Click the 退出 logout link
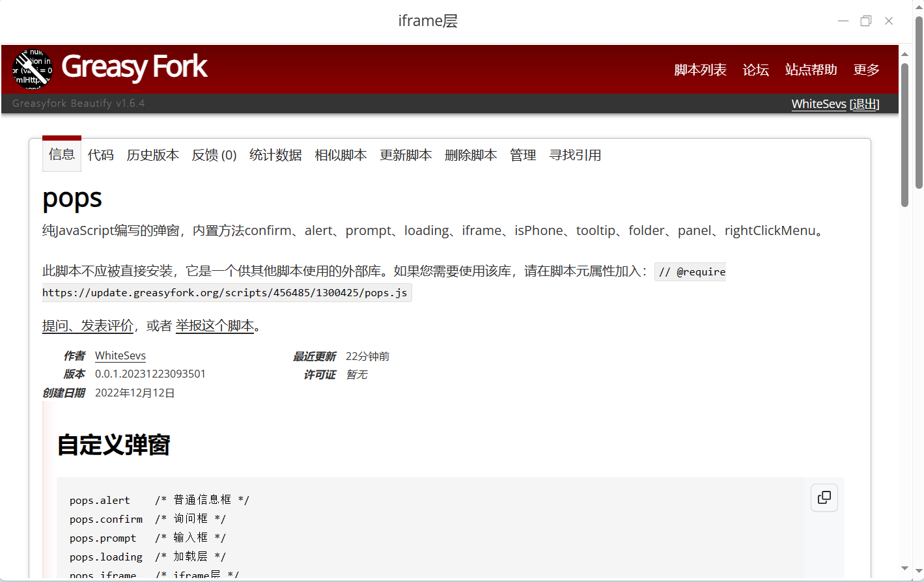Viewport: 924px width, 582px height. (x=865, y=104)
